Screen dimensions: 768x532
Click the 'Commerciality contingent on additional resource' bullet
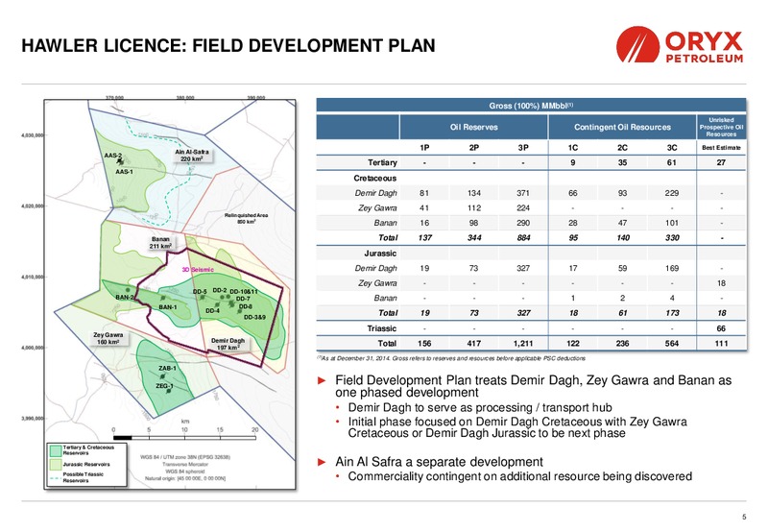[519, 476]
